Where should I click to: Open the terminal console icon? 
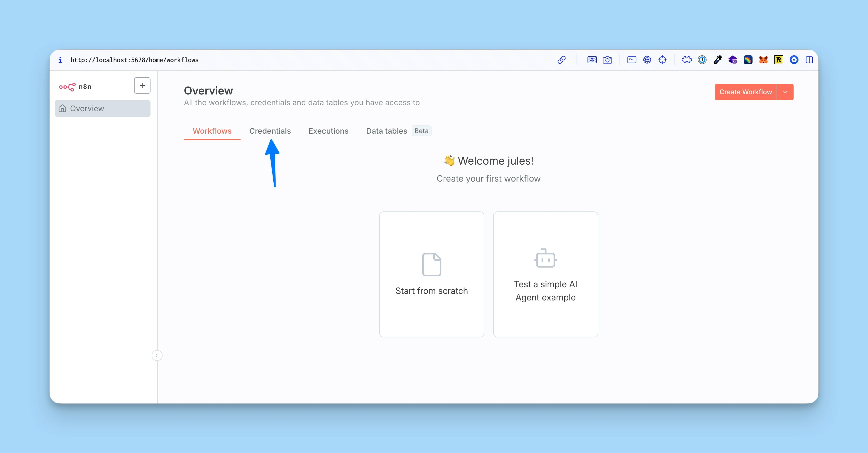click(x=632, y=60)
